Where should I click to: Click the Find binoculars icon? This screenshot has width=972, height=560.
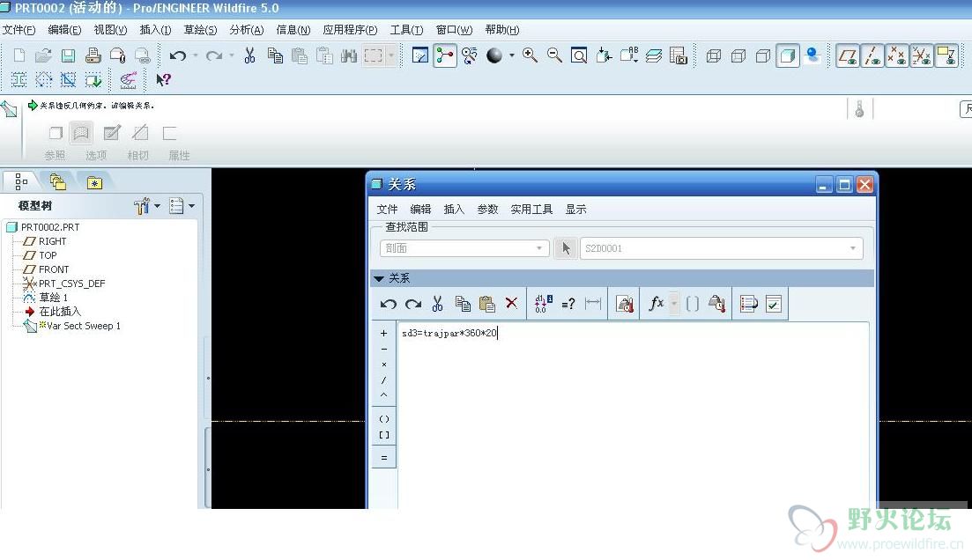(x=349, y=55)
